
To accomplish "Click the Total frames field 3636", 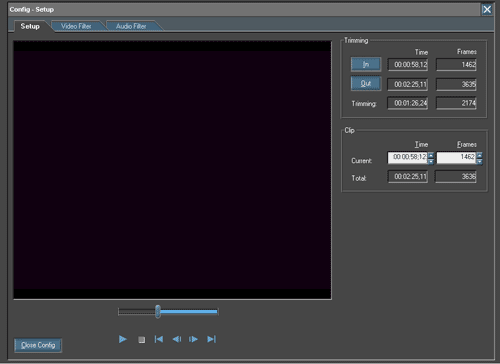I will click(x=456, y=177).
